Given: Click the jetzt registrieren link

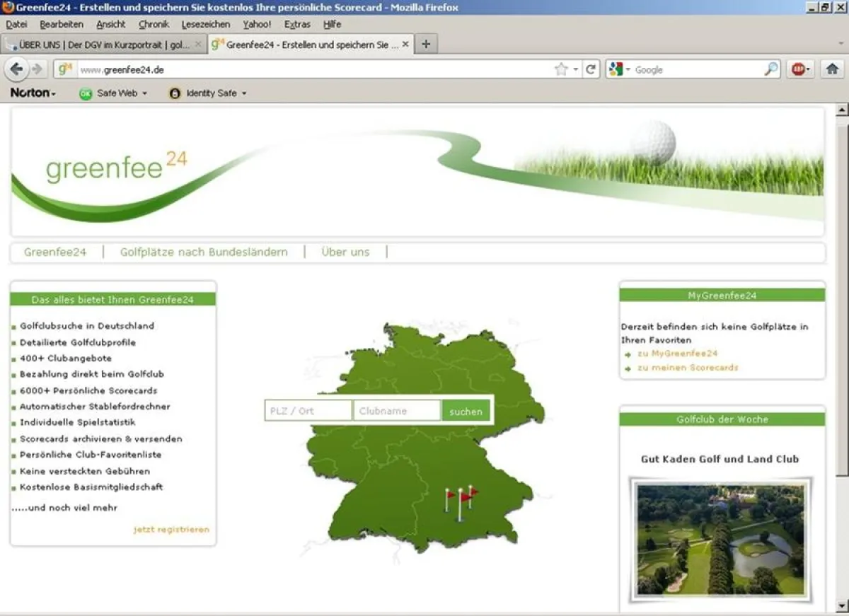Looking at the screenshot, I should coord(171,529).
